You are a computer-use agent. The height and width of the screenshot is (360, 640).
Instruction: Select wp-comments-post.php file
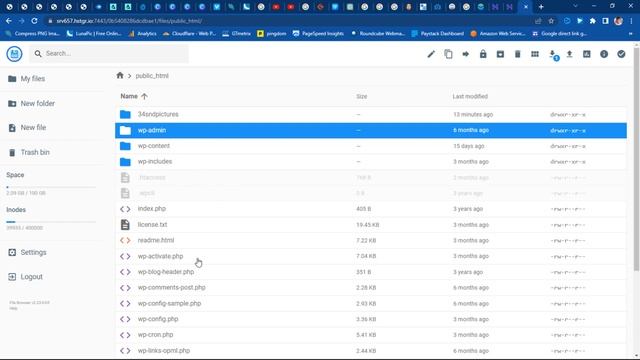[x=371, y=288]
